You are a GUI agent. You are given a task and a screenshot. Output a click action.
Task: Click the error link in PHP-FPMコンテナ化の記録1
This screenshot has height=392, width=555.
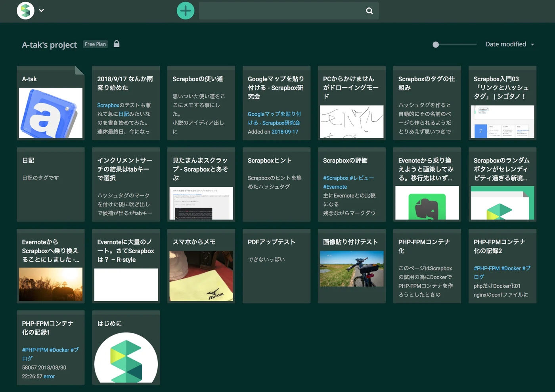pos(49,376)
